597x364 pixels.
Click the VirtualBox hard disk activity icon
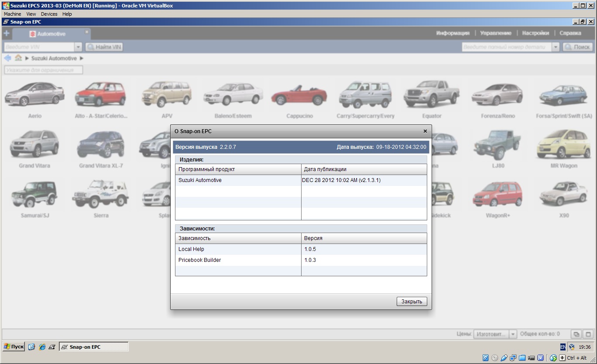coord(485,358)
